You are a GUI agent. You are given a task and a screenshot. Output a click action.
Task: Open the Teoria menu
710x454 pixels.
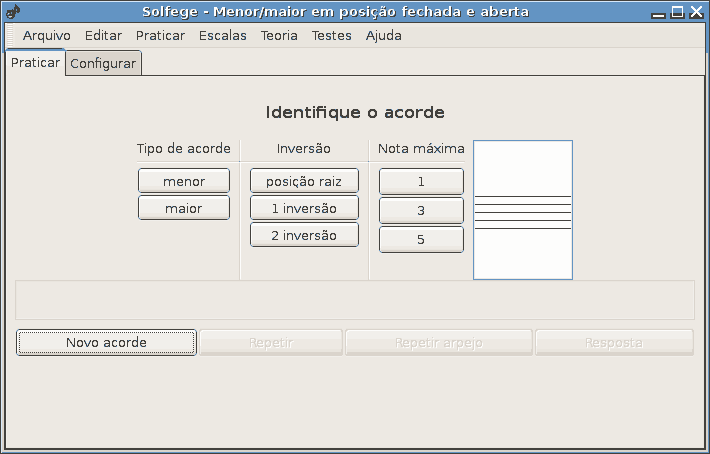click(279, 35)
